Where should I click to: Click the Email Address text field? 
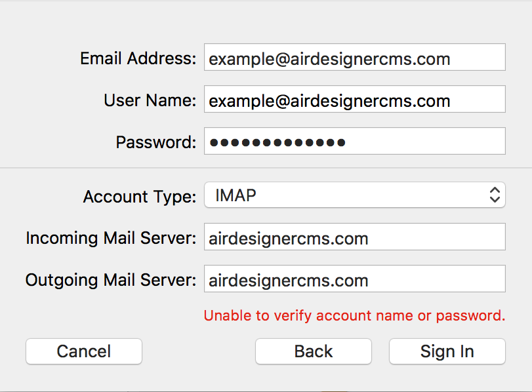point(354,58)
